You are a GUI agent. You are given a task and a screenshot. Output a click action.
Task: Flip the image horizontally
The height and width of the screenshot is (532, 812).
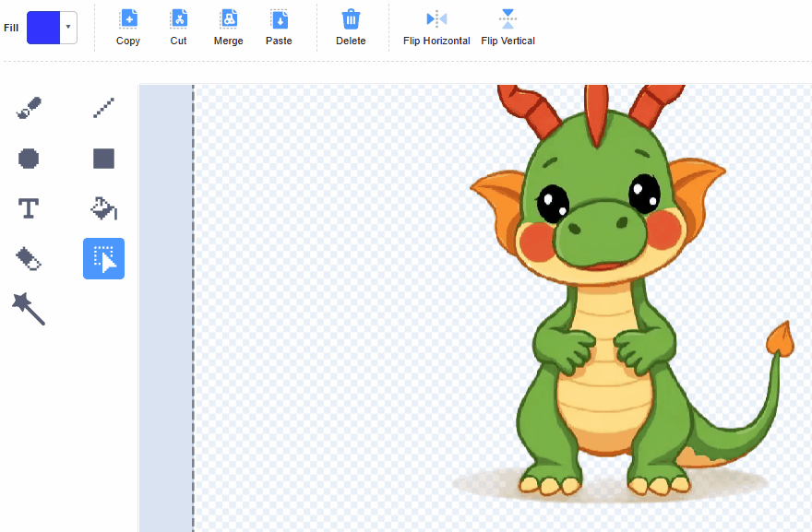[436, 28]
